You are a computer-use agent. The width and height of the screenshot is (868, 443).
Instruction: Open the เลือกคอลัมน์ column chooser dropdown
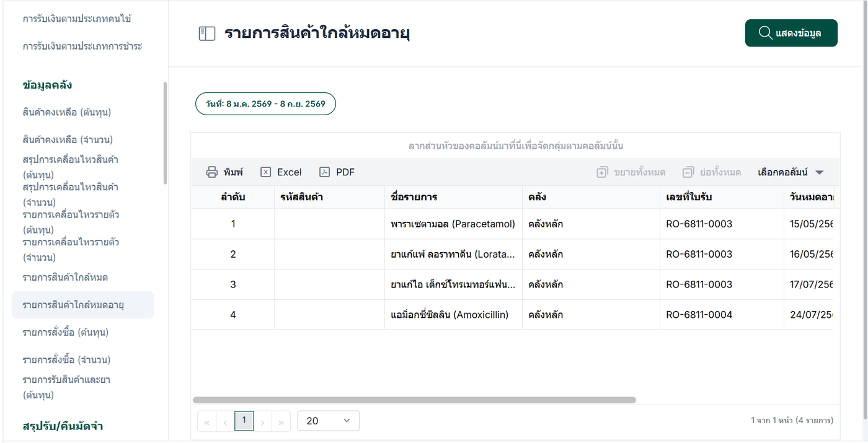tap(790, 172)
